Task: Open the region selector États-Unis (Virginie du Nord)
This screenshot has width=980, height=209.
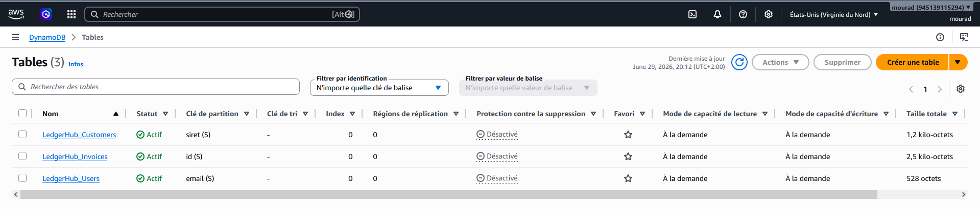Action: coord(834,14)
